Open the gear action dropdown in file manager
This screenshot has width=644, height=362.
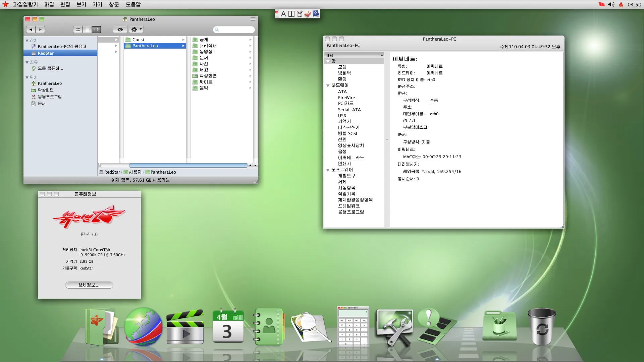pyautogui.click(x=136, y=29)
